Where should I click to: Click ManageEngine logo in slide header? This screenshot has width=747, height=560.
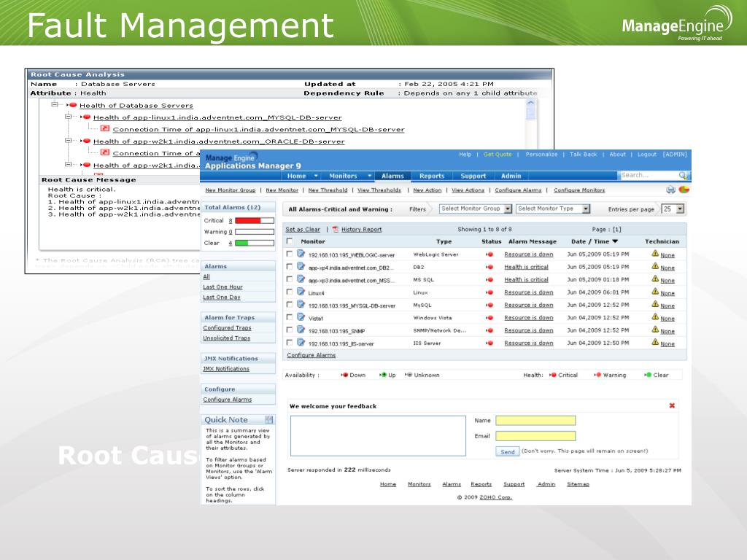click(x=676, y=24)
